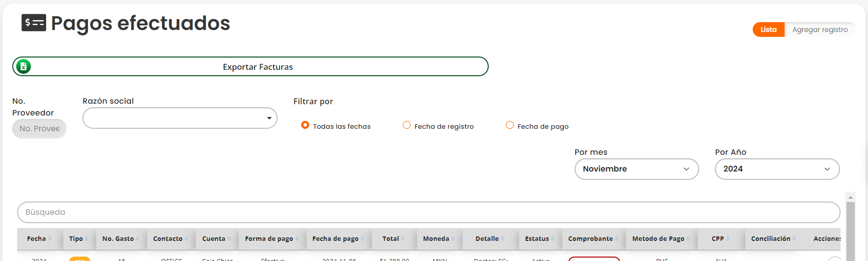The width and height of the screenshot is (868, 261).
Task: Switch to the Lista tab
Action: (x=768, y=29)
